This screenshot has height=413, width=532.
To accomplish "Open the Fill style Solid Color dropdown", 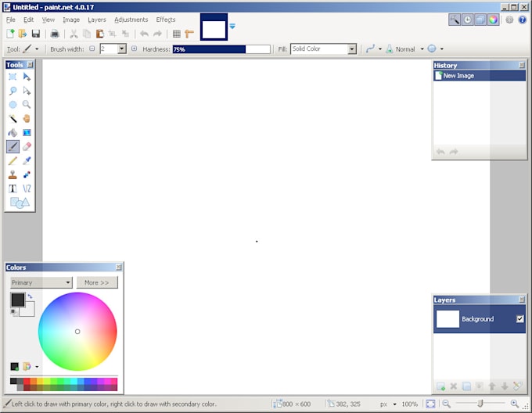I will pos(352,49).
